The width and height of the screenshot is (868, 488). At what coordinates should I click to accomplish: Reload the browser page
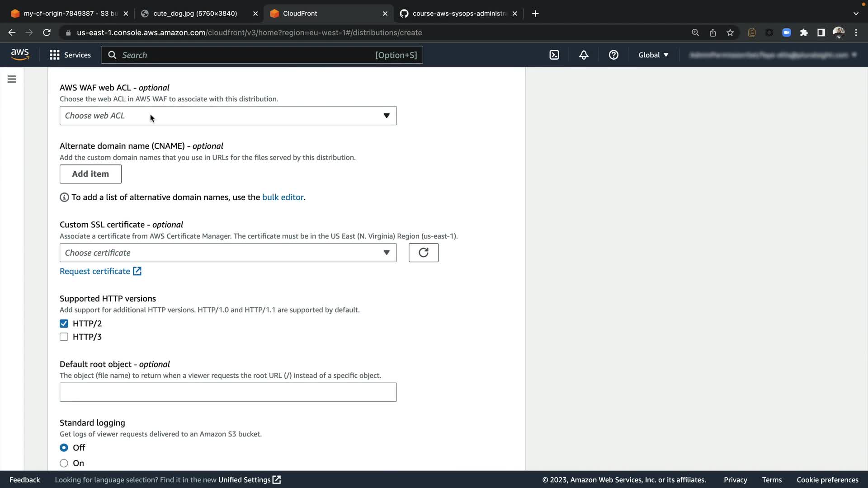(x=47, y=33)
